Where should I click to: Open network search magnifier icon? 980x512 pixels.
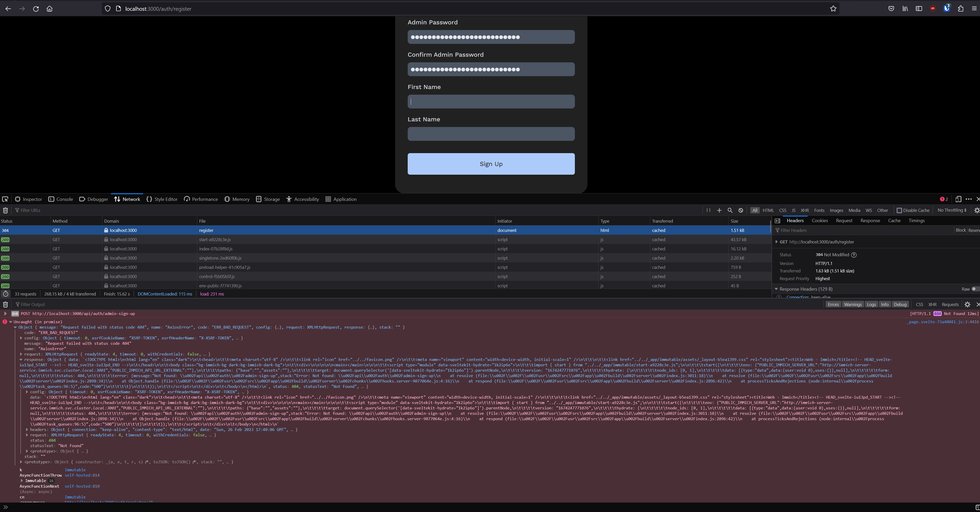click(x=730, y=210)
